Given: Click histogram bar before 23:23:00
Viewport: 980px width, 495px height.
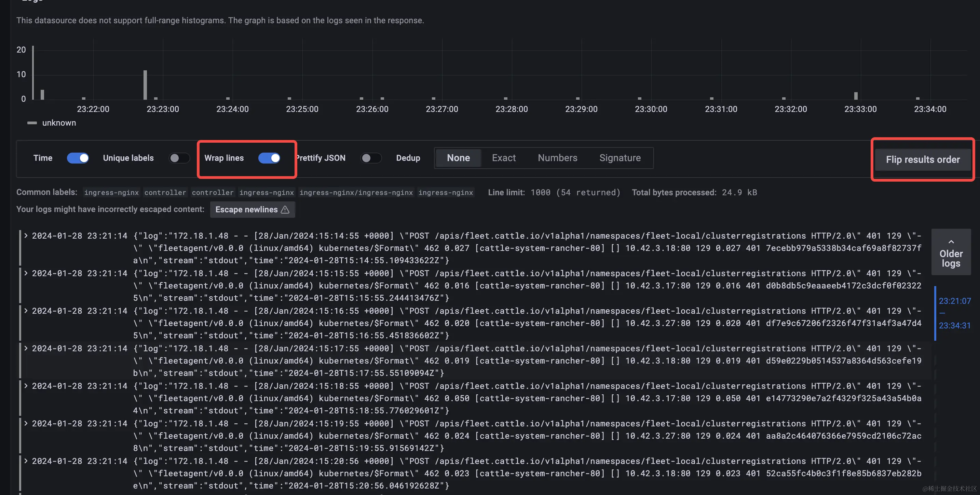Looking at the screenshot, I should (x=145, y=85).
